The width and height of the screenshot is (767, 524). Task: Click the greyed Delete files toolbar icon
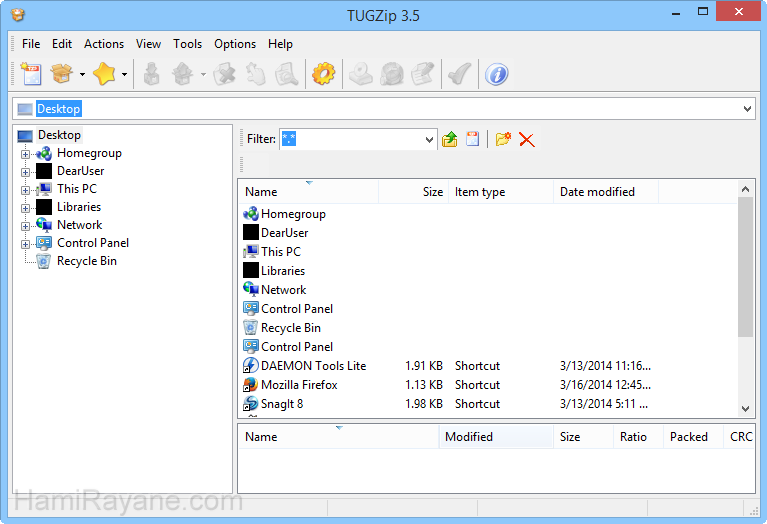tap(225, 74)
